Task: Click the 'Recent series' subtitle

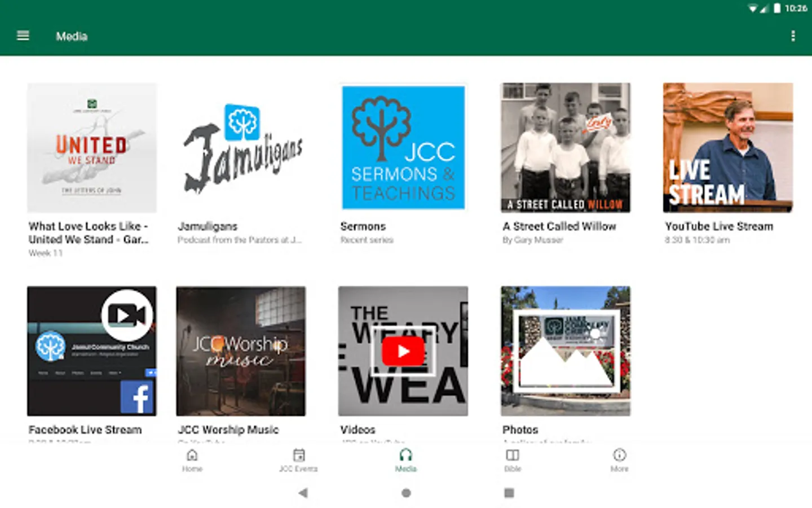Action: (367, 240)
